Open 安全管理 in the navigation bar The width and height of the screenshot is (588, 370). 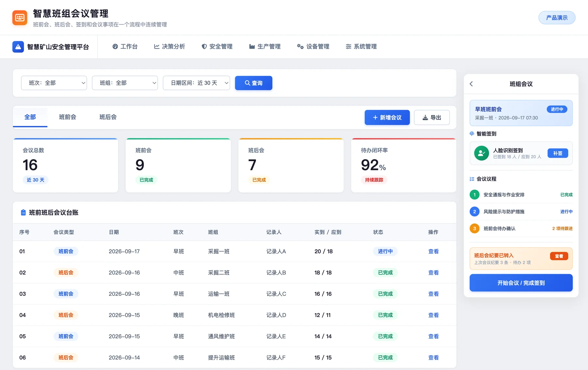pos(217,46)
